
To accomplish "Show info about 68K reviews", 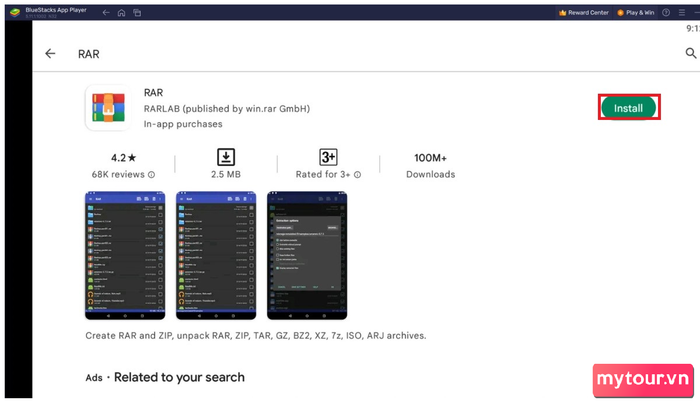I will click(x=151, y=175).
